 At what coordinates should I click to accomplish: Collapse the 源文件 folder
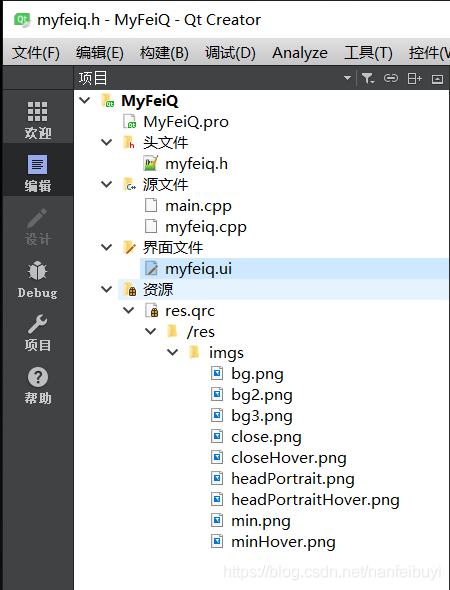tap(107, 185)
